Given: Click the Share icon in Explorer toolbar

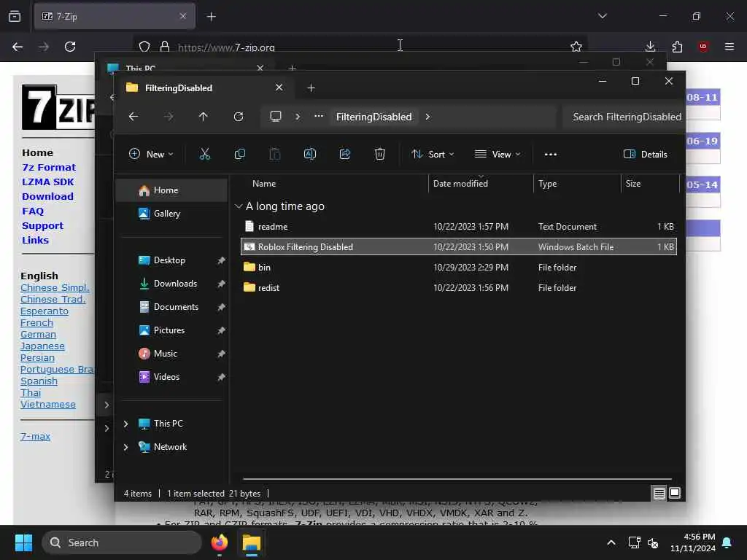Looking at the screenshot, I should tap(345, 155).
